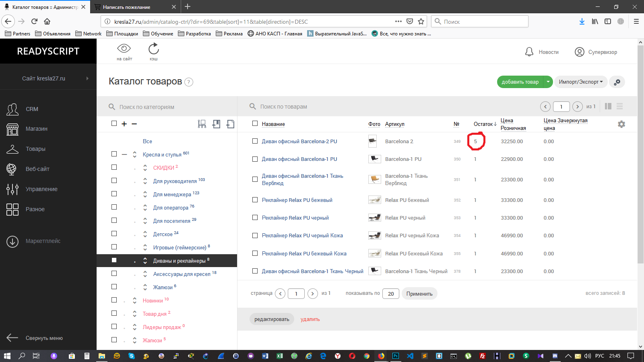Click the catalog settings gears button

coord(617,82)
